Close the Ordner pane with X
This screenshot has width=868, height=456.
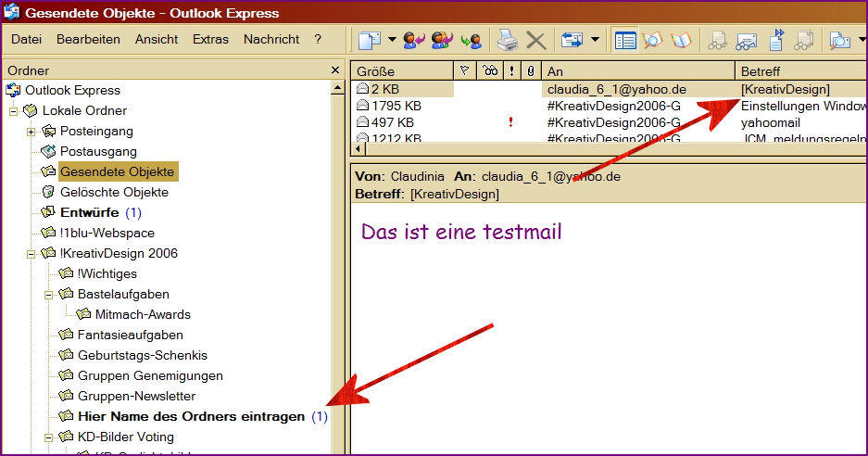coord(335,70)
